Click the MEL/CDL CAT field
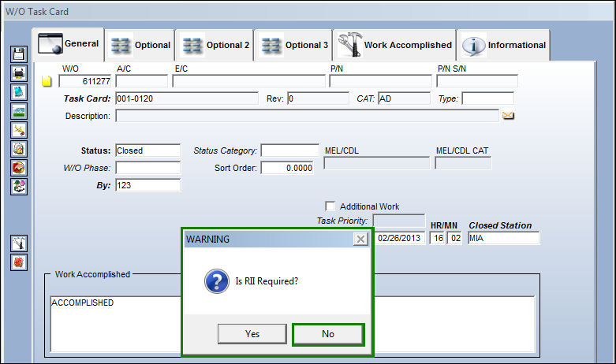The height and width of the screenshot is (364, 616). pos(463,163)
